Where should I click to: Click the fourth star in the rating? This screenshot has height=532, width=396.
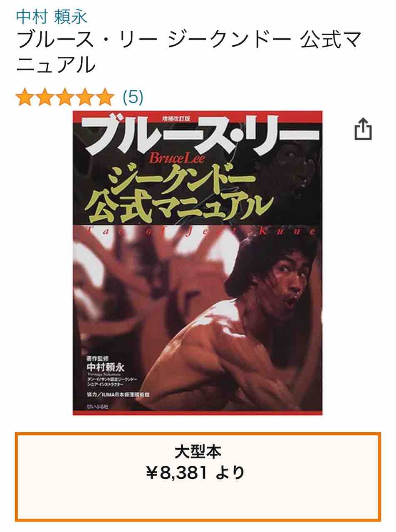85,97
